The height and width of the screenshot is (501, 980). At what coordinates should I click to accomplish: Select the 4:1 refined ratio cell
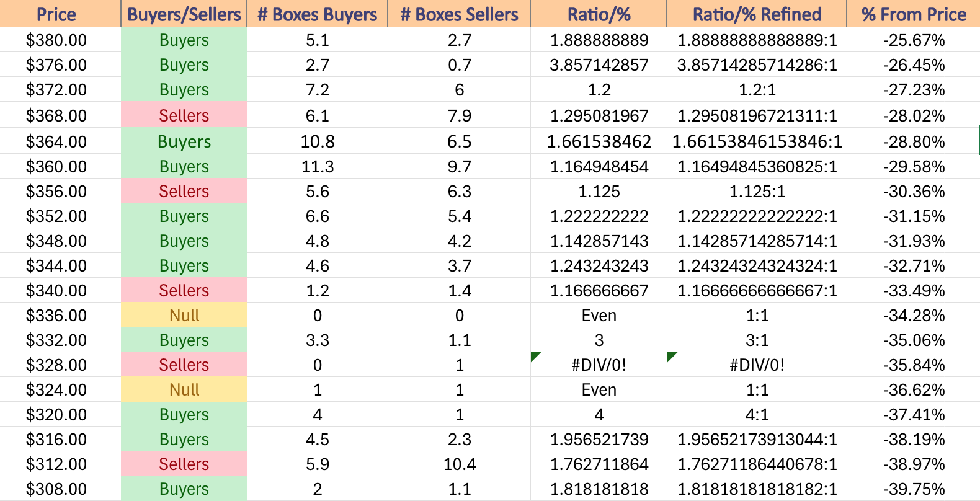click(x=757, y=414)
